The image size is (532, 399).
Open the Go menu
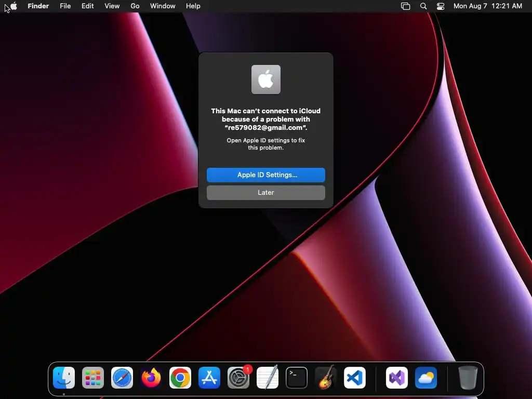click(x=135, y=6)
